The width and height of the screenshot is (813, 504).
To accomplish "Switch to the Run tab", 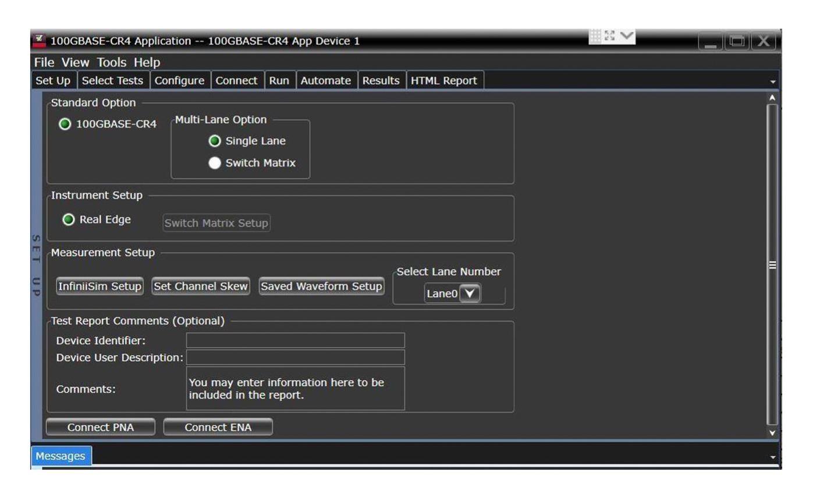I will (x=281, y=81).
